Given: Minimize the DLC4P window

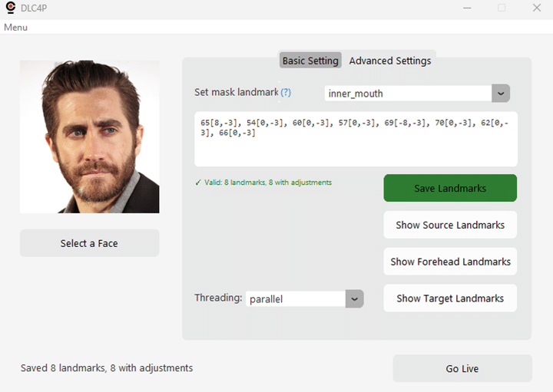Looking at the screenshot, I should click(x=467, y=8).
